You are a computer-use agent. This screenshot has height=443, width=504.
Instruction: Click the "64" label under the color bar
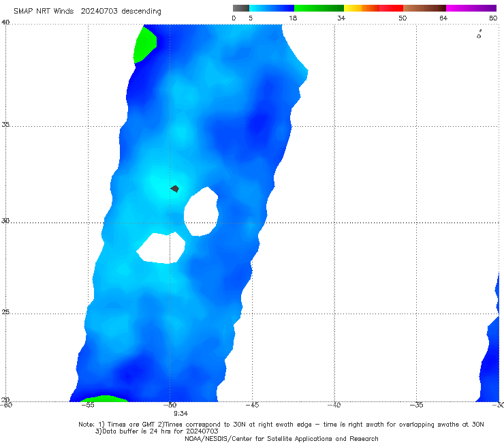pos(443,18)
